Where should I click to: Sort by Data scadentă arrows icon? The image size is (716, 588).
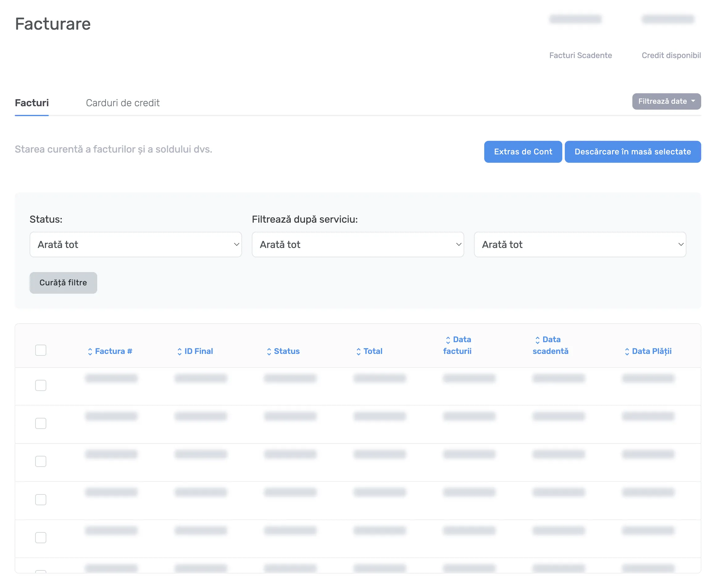(538, 340)
